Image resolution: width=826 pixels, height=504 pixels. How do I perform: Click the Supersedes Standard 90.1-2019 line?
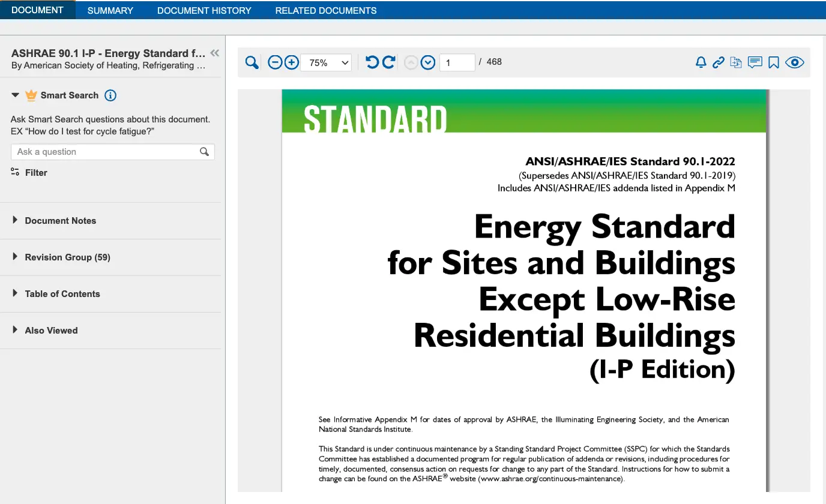click(x=627, y=175)
